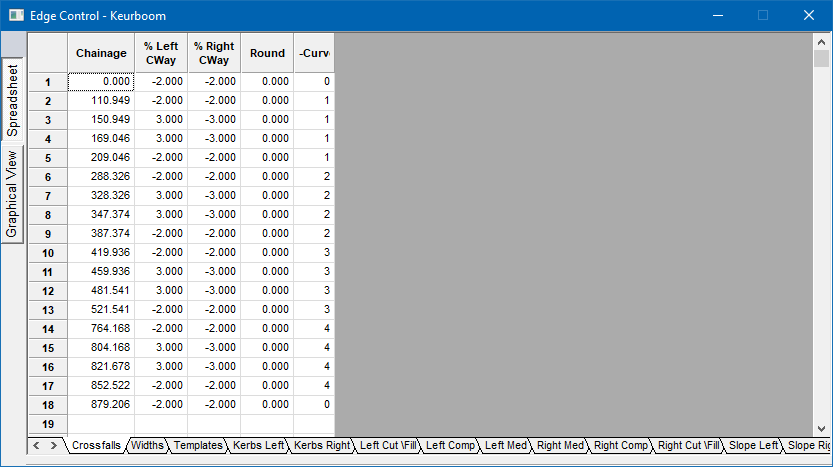Switch to the Left Comp tab
This screenshot has height=467, width=833.
point(450,445)
